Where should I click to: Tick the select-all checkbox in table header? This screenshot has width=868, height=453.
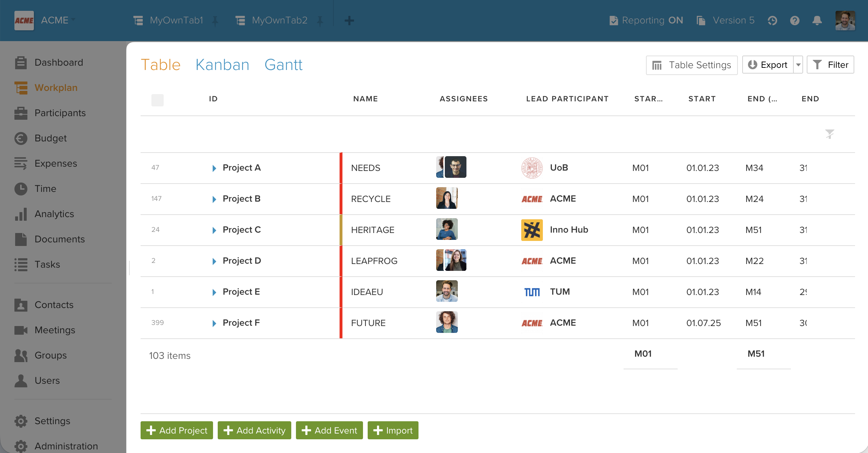point(158,100)
